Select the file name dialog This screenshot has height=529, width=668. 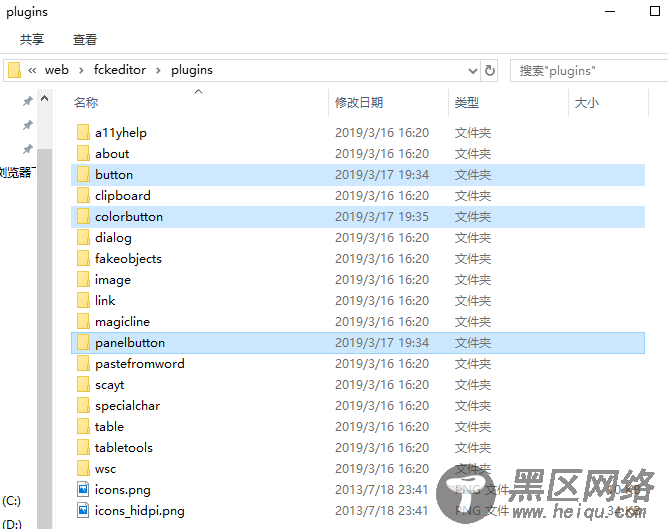coord(113,238)
